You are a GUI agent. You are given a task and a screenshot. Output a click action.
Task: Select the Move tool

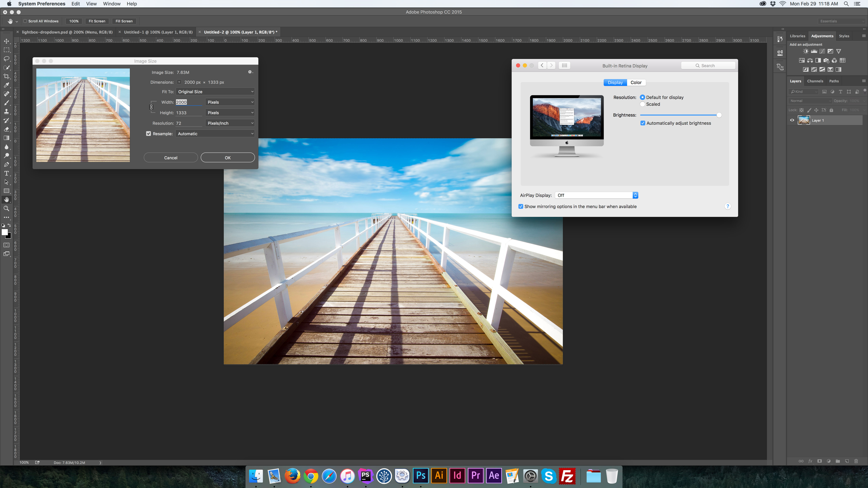(6, 41)
